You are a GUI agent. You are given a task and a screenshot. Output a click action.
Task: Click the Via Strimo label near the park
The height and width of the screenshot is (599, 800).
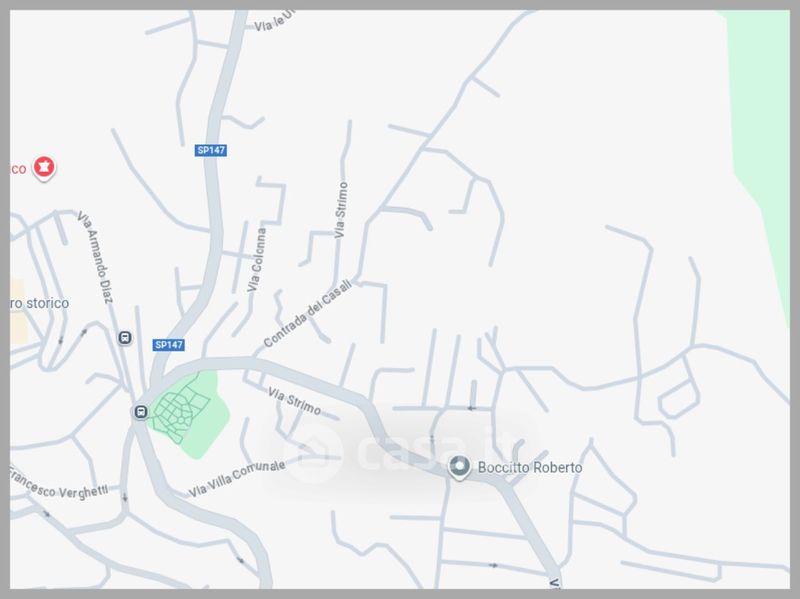click(x=294, y=401)
